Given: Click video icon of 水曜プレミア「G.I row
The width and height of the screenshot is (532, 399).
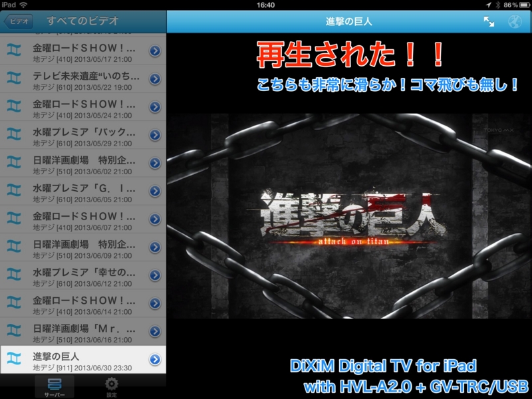Looking at the screenshot, I should (x=14, y=191).
